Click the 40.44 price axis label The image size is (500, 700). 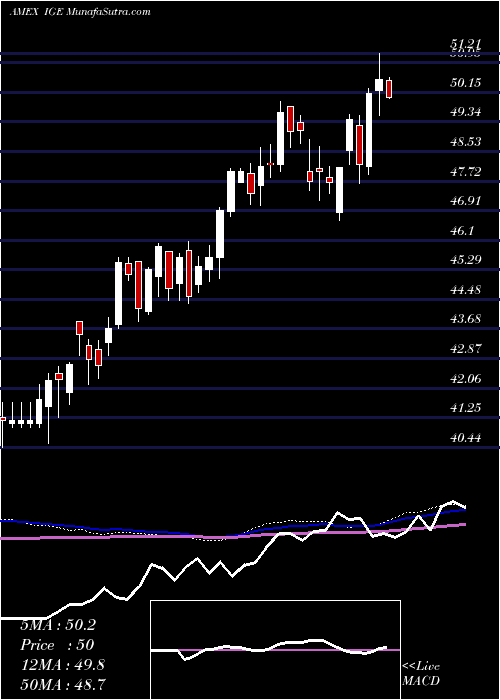click(x=466, y=438)
